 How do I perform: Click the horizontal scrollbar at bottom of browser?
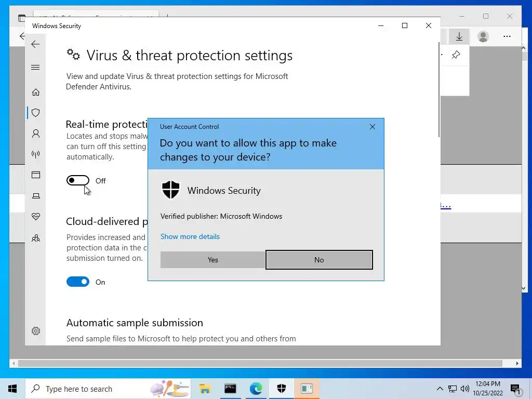click(x=260, y=363)
